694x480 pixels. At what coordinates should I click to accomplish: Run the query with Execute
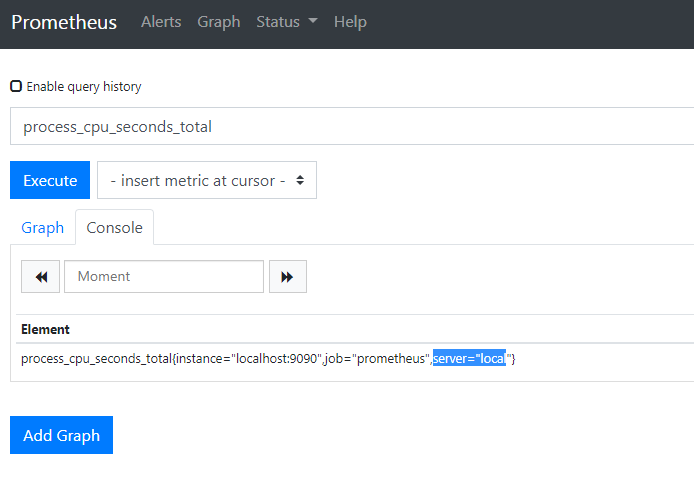50,180
